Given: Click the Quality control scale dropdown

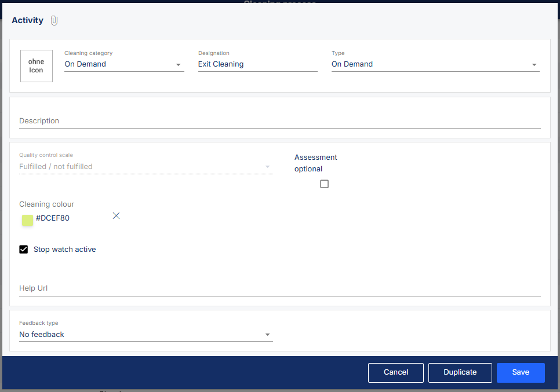Looking at the screenshot, I should click(146, 167).
